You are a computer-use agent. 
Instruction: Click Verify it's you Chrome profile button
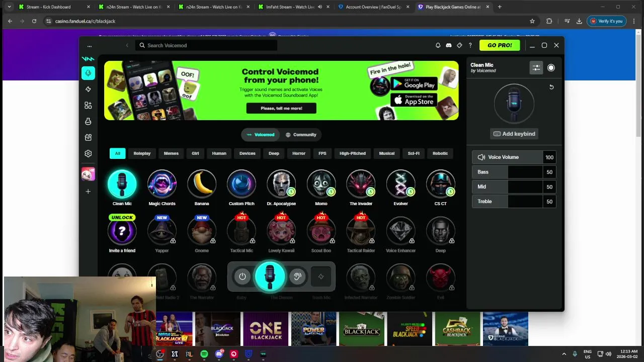point(606,21)
